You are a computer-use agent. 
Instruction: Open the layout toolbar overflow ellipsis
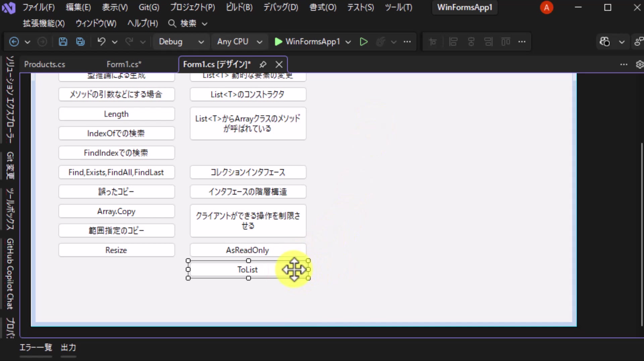tap(522, 42)
